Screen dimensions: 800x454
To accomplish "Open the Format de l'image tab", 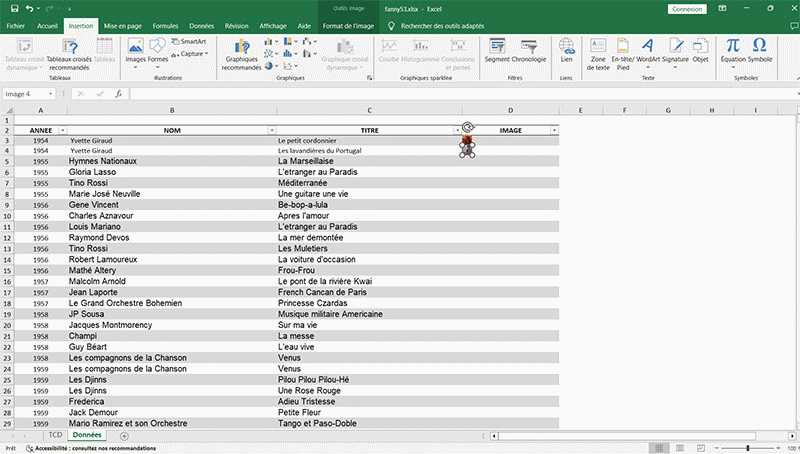I will (348, 26).
